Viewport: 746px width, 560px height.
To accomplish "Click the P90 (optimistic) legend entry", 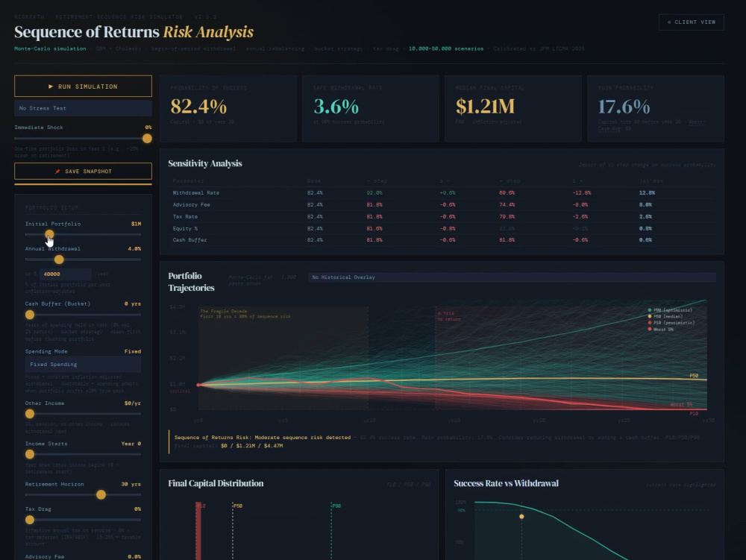I will [x=670, y=310].
